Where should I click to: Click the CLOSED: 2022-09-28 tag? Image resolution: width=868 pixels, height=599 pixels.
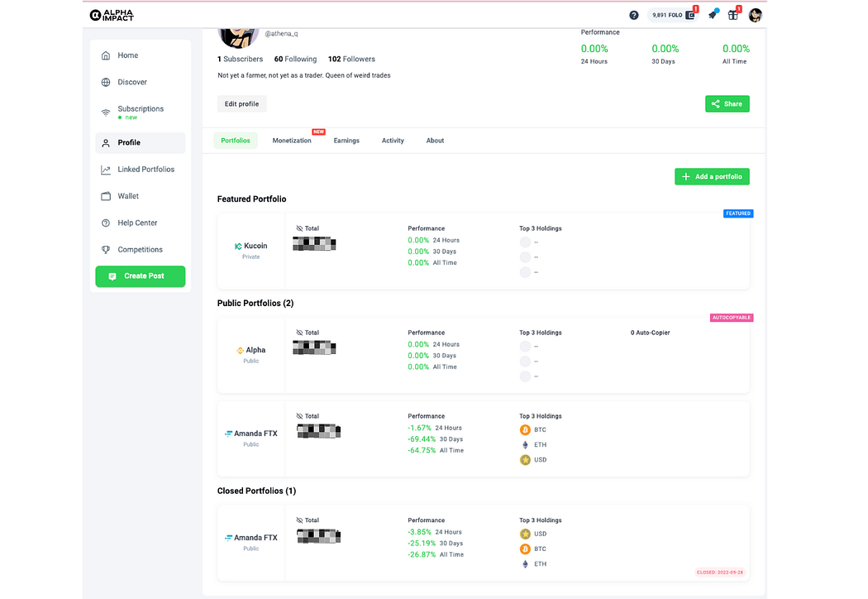(720, 573)
